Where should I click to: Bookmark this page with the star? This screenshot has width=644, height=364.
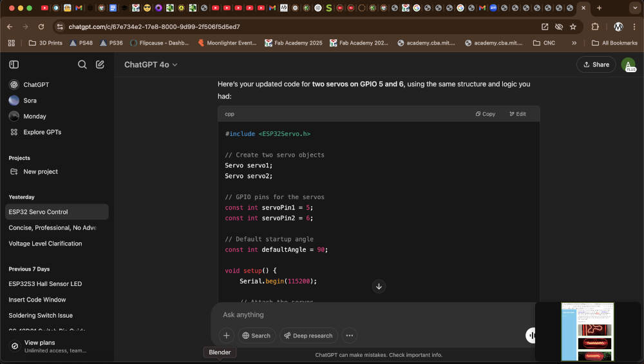click(573, 26)
